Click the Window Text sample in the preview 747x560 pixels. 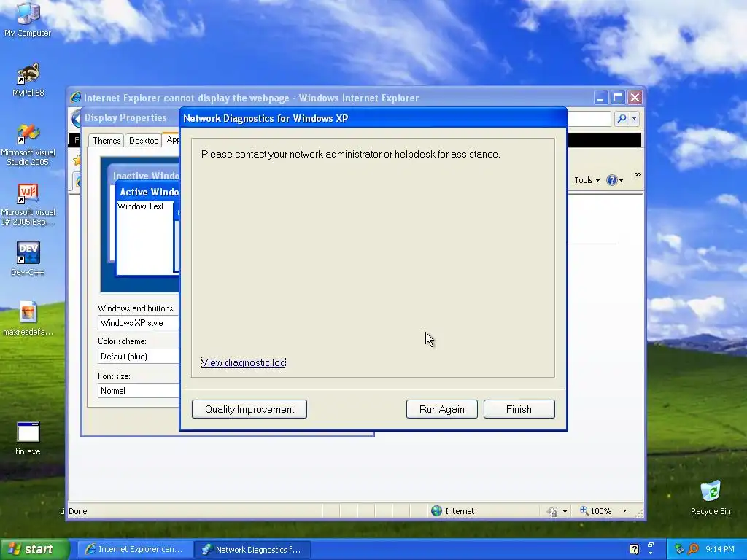click(x=141, y=206)
